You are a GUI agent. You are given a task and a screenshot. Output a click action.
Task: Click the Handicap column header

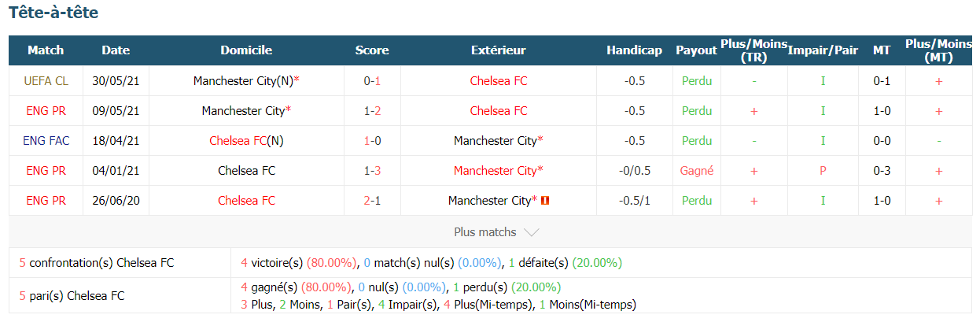(x=634, y=50)
